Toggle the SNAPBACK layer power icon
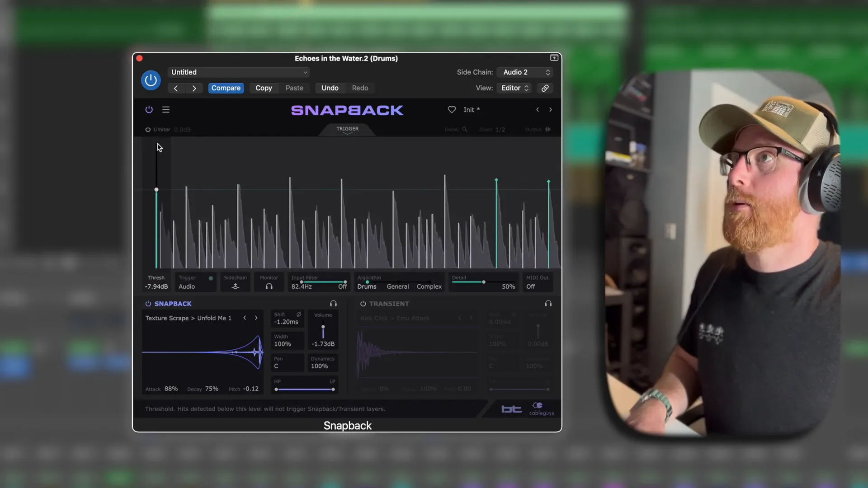The width and height of the screenshot is (868, 488). point(148,304)
